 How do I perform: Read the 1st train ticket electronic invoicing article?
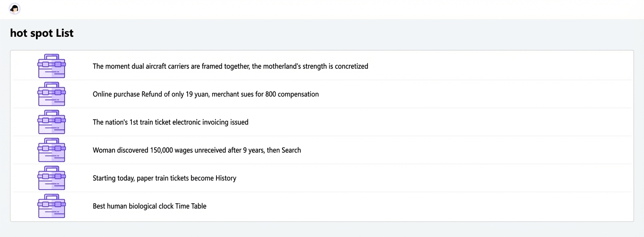(x=170, y=122)
